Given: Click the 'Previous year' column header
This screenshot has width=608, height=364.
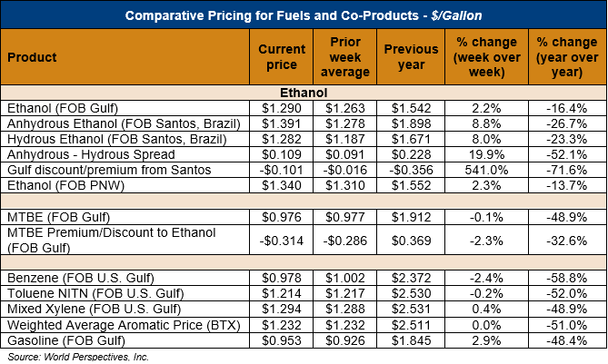Looking at the screenshot, I should 413,56.
